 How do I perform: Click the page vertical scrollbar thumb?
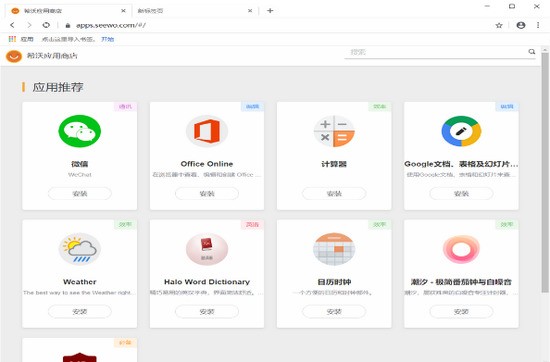point(545,172)
